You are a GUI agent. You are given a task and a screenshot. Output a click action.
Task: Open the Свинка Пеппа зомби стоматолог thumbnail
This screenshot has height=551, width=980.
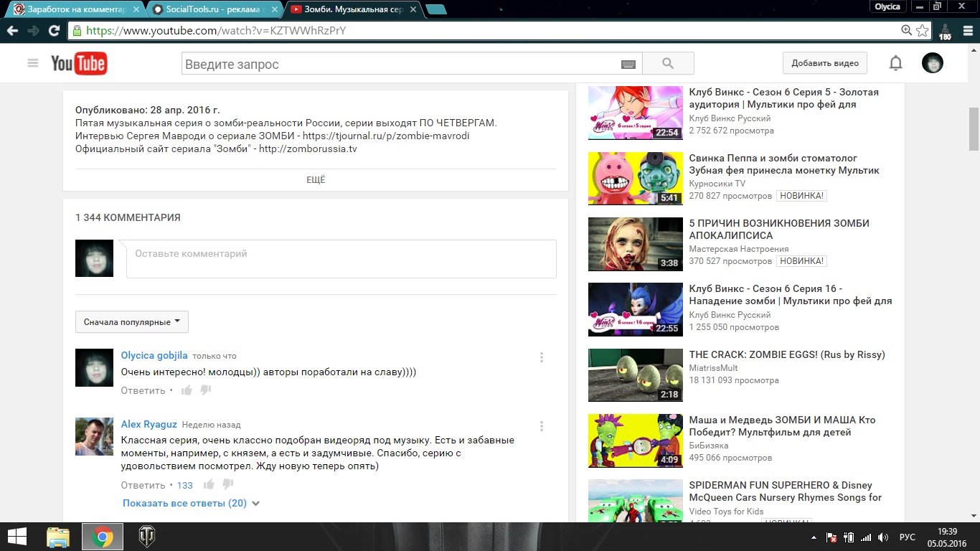point(636,179)
